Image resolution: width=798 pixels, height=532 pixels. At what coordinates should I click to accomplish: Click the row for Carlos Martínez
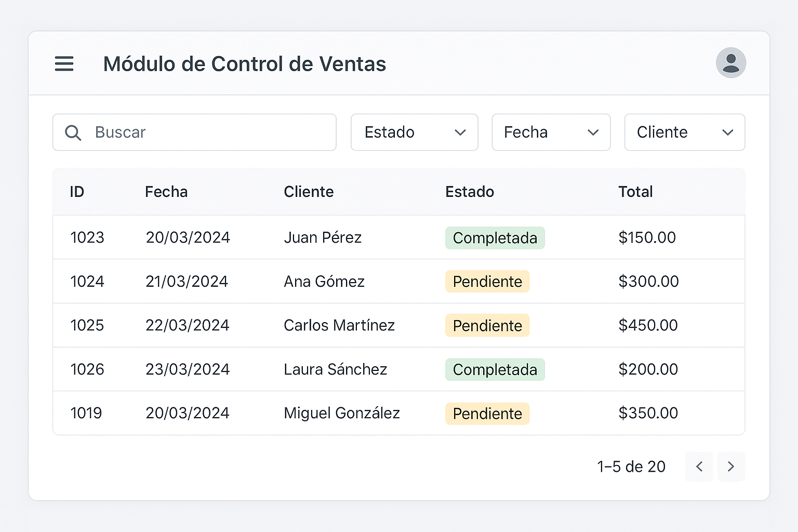pos(339,325)
